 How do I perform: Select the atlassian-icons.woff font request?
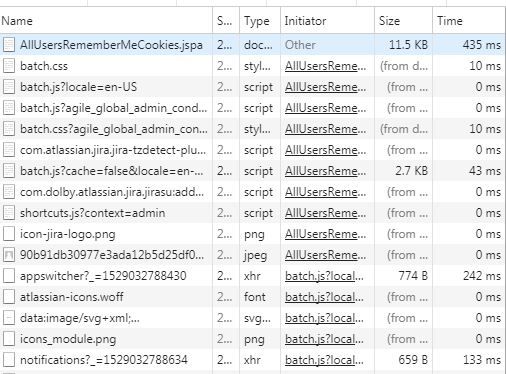coord(253,297)
